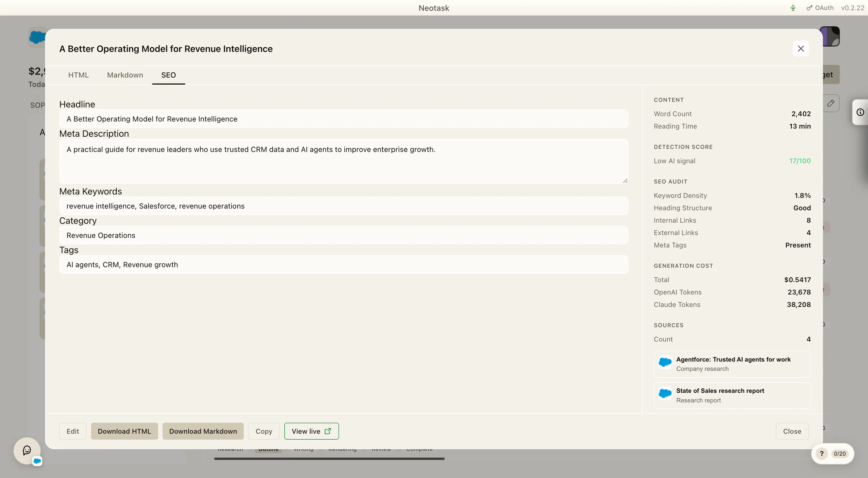
Task: Switch to the HTML tab
Action: [78, 75]
